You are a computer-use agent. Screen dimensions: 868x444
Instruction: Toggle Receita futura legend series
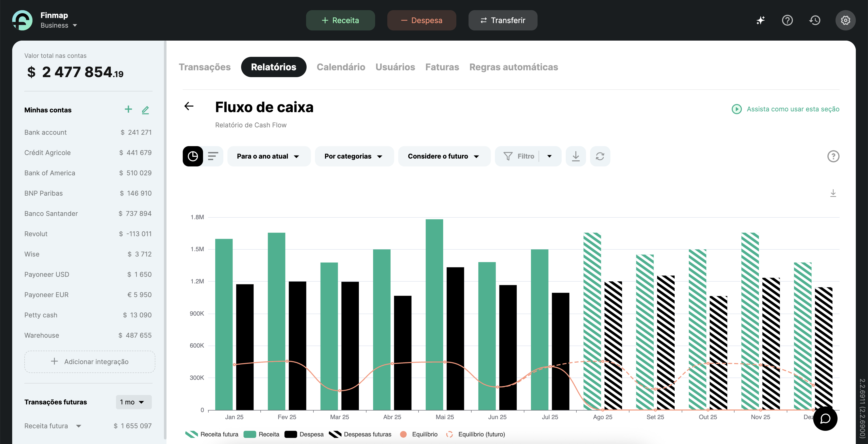(212, 434)
